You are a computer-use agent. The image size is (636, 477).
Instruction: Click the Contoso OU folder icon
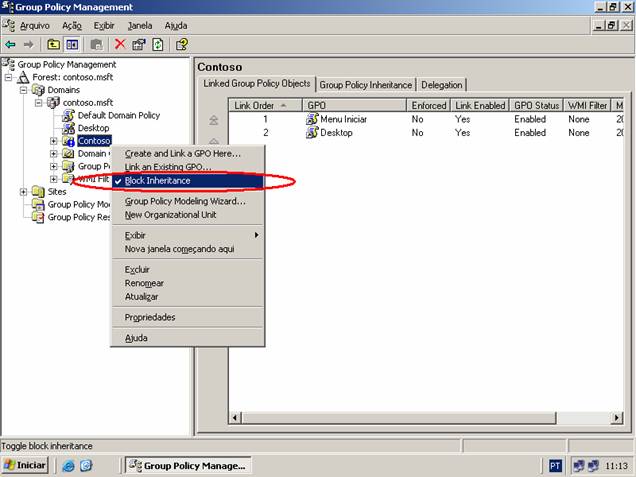68,141
